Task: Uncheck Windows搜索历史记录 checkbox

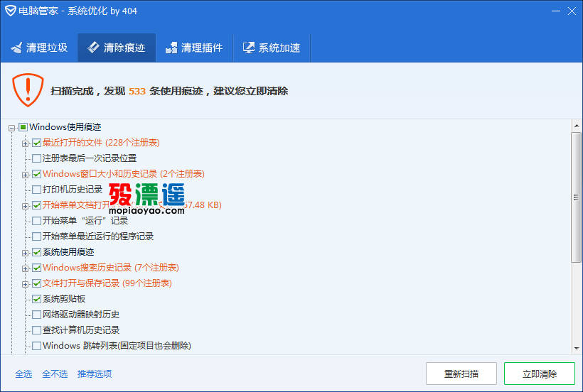Action: (36, 268)
